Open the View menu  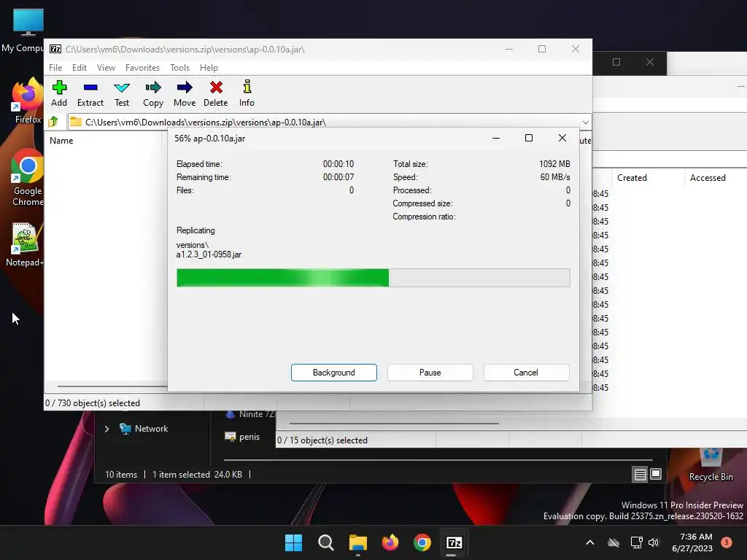point(106,68)
